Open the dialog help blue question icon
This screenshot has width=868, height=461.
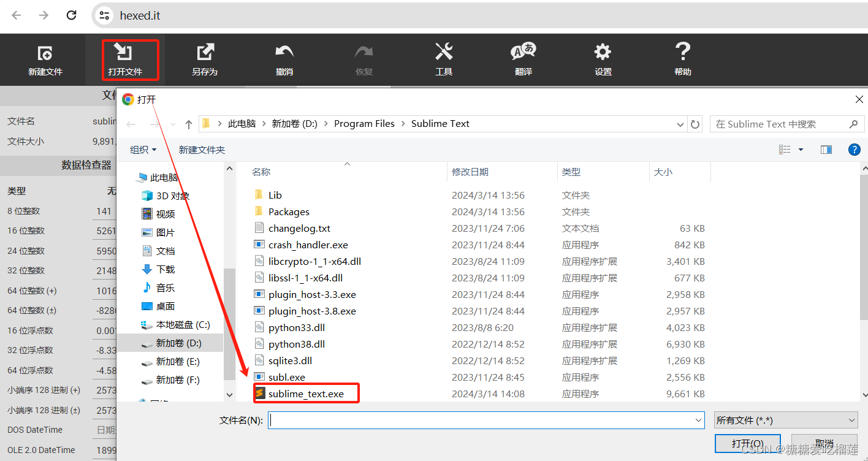pos(854,150)
